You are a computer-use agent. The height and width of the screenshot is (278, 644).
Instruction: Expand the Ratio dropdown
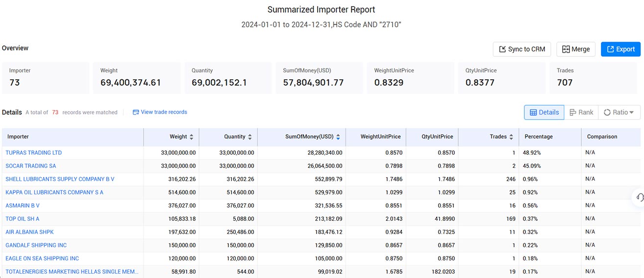(619, 112)
